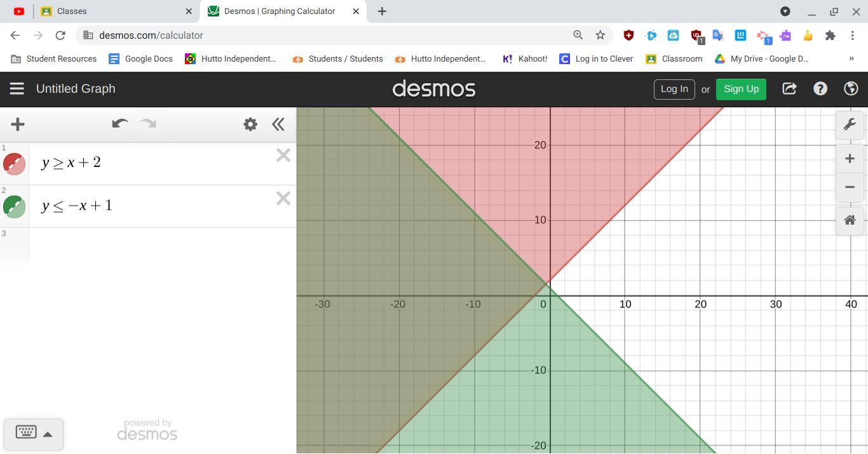Open the Classroom bookmark
Screen dimensions: 868x454
674,59
